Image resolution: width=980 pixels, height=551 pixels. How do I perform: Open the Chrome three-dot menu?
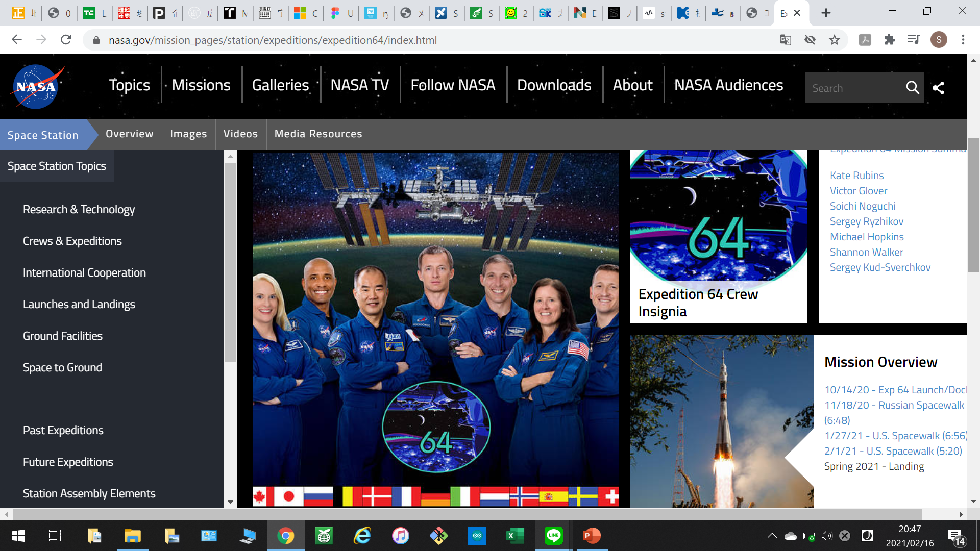click(963, 40)
